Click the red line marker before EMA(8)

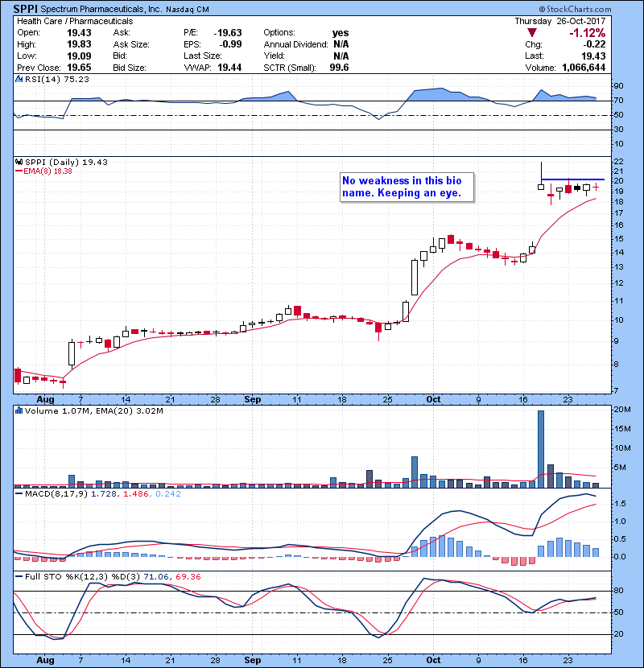[19, 171]
